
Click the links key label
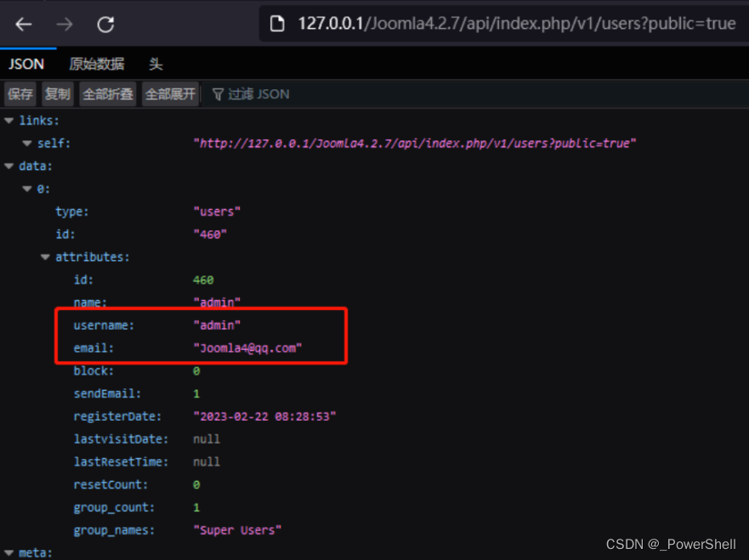tap(39, 121)
